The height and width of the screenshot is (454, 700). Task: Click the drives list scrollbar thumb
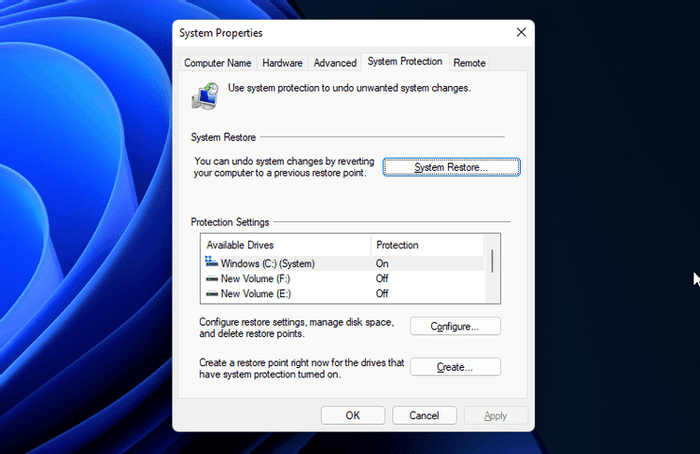(492, 261)
